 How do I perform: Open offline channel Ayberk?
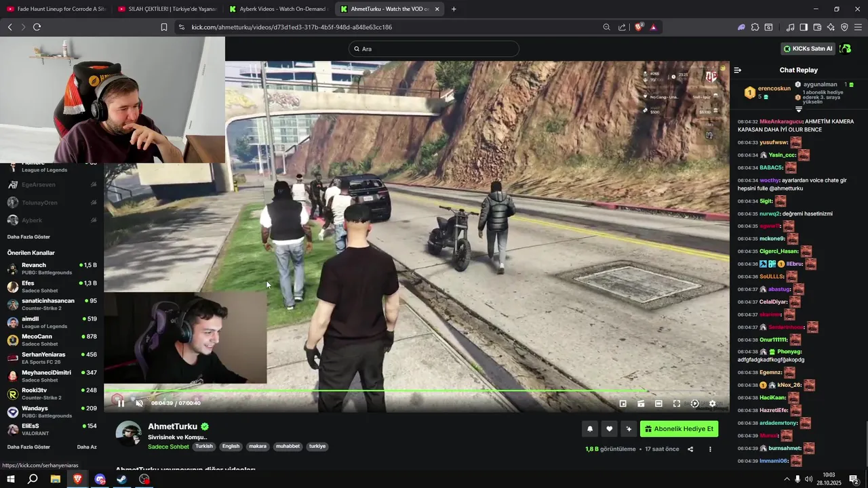[52, 220]
